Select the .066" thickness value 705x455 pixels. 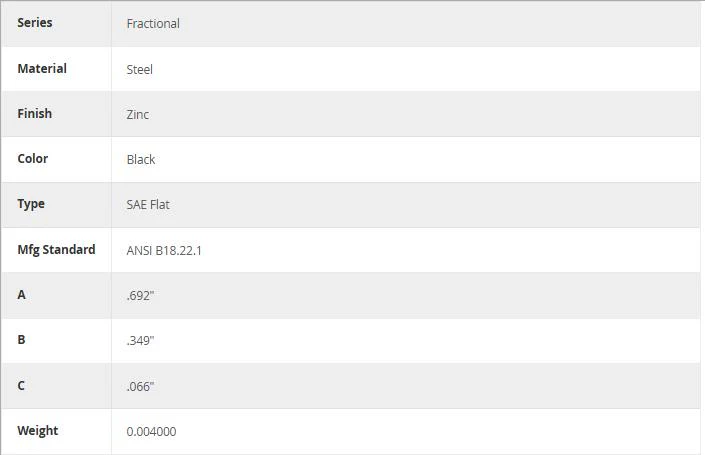140,386
